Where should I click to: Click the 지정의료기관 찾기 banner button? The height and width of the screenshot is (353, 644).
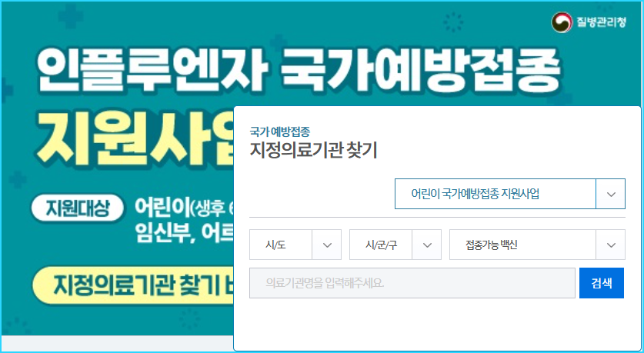(133, 285)
